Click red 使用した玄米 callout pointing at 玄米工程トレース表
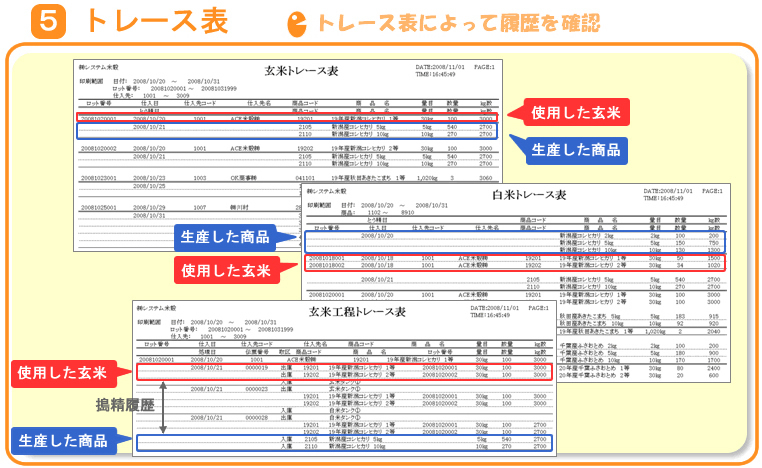The height and width of the screenshot is (468, 762). click(62, 373)
